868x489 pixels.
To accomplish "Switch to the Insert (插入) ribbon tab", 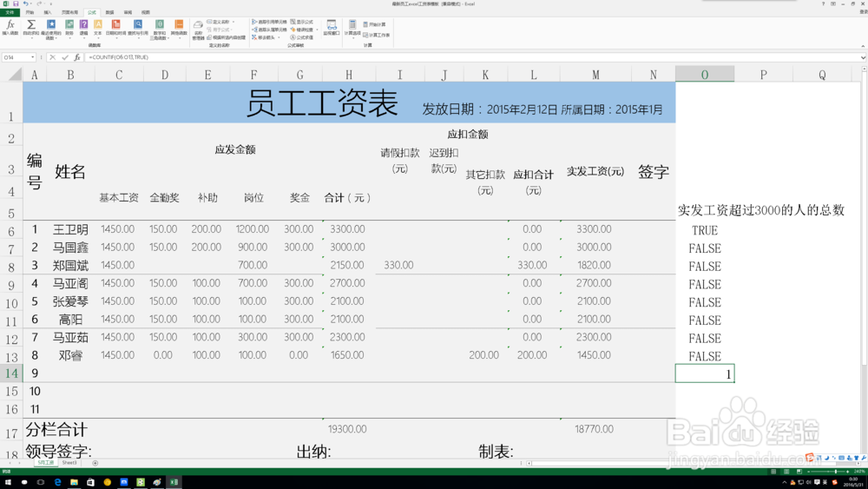I will [x=48, y=12].
